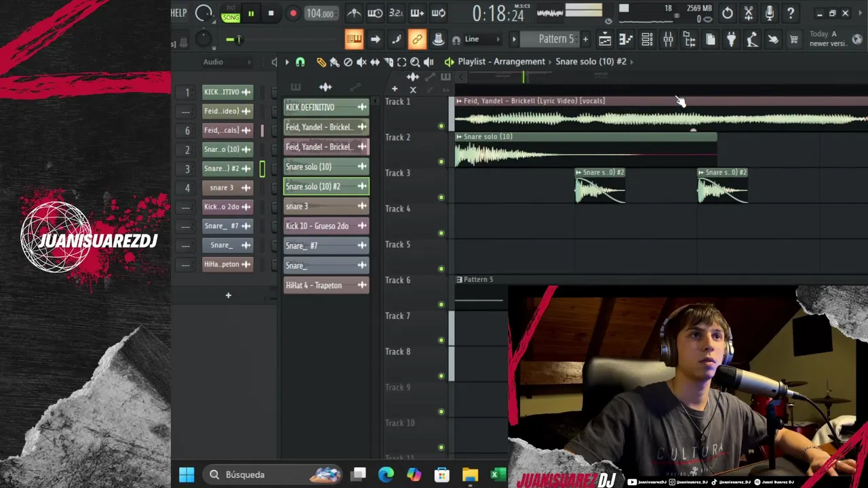Toggle the metronome icon

(354, 13)
